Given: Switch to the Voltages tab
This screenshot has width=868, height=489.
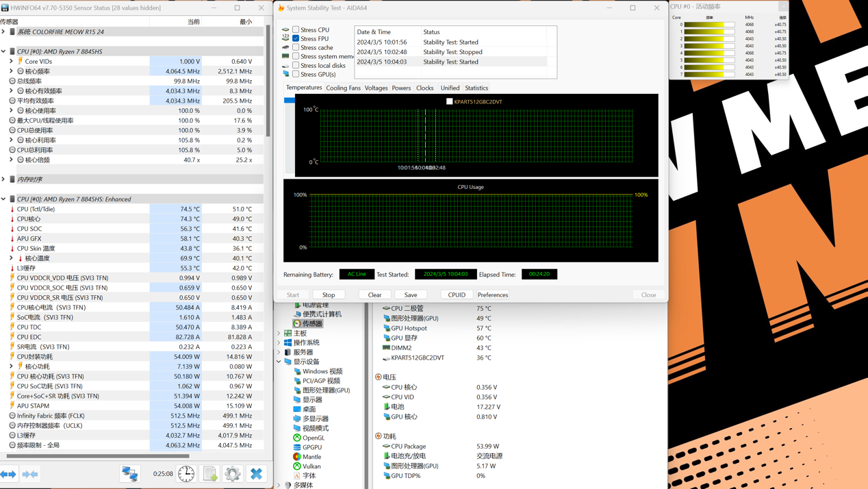Looking at the screenshot, I should point(376,88).
